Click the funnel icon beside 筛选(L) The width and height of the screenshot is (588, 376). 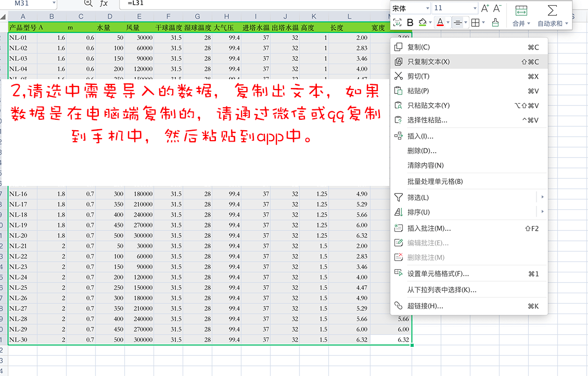pyautogui.click(x=398, y=197)
